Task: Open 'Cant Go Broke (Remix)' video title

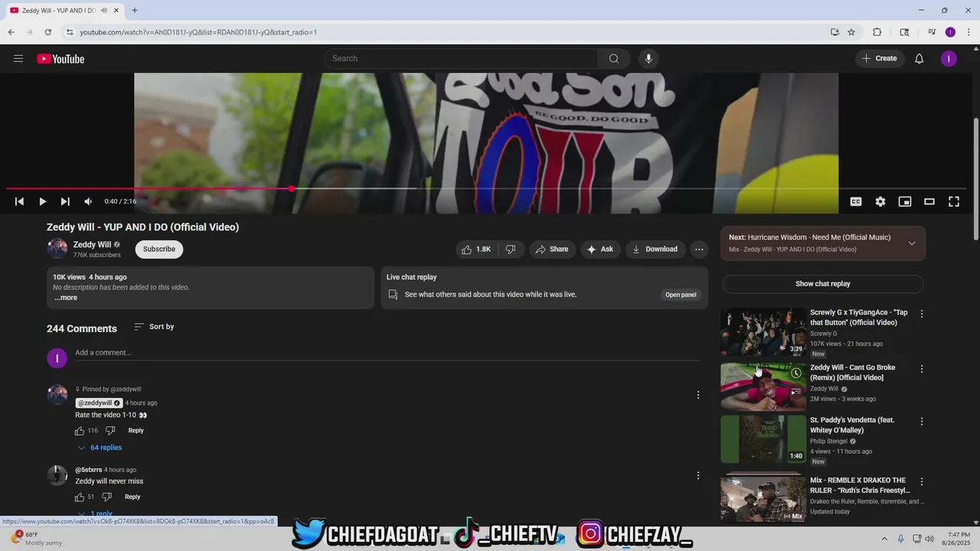Action: pos(853,373)
